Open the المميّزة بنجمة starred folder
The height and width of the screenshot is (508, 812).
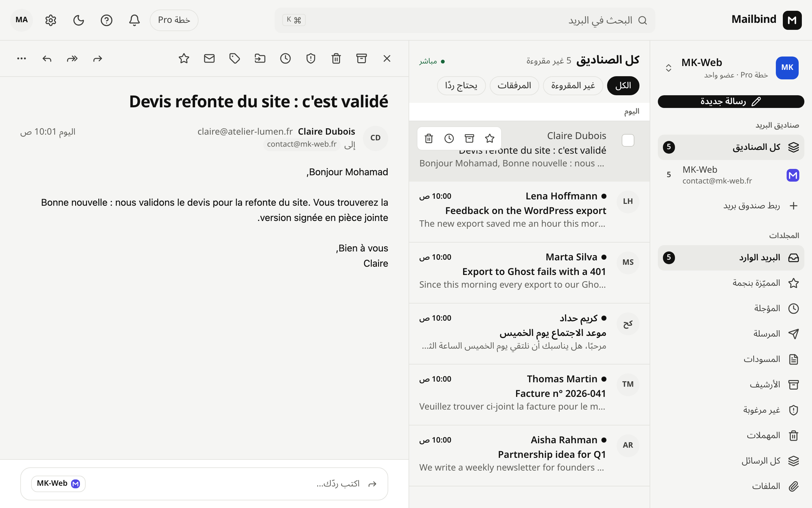[x=731, y=283]
